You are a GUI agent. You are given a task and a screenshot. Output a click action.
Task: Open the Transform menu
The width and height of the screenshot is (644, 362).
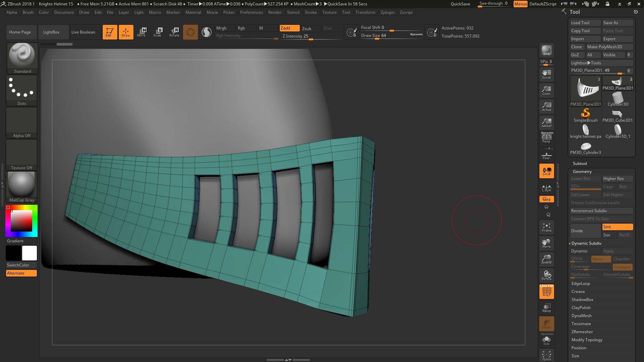pyautogui.click(x=365, y=12)
